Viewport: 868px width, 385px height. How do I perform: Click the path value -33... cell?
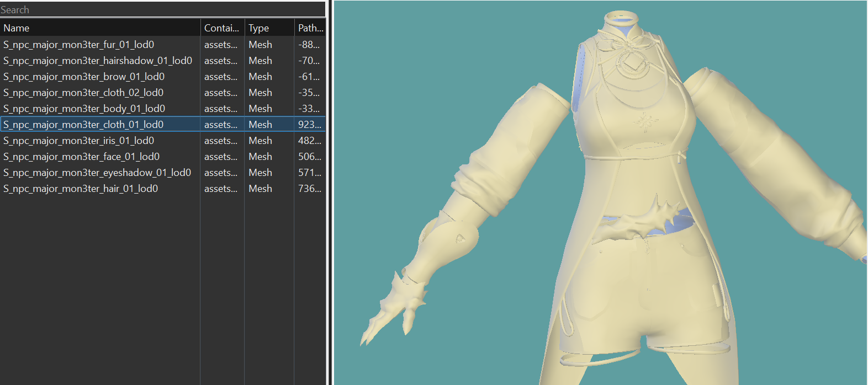[310, 109]
